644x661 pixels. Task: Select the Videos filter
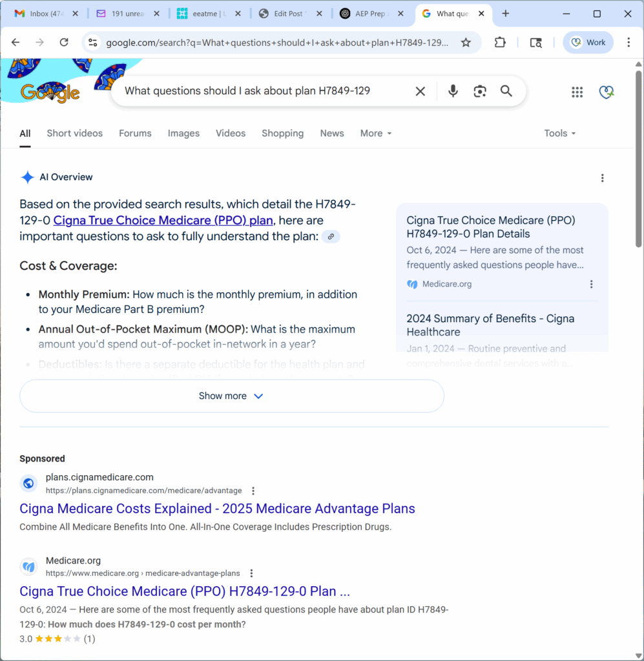pos(231,133)
